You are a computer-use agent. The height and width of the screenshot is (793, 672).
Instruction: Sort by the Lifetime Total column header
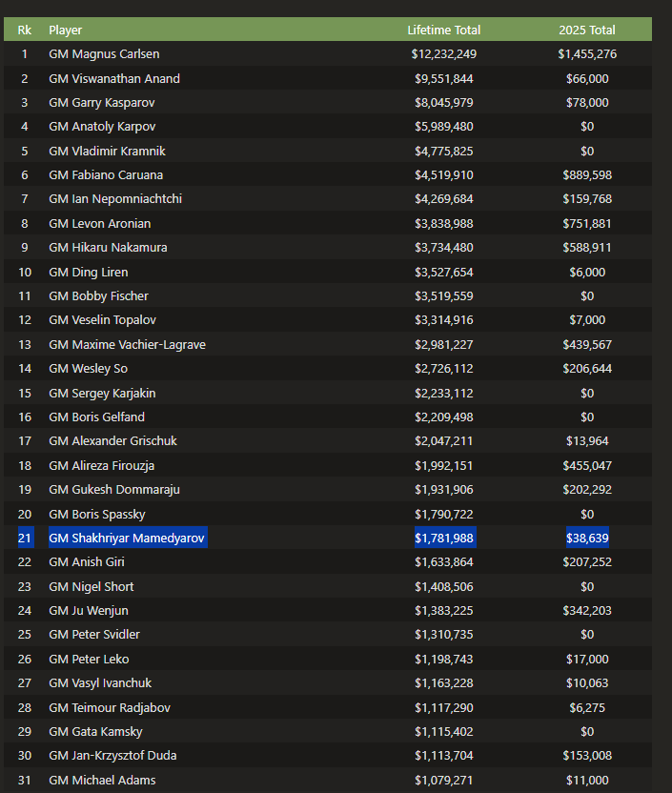coord(443,30)
